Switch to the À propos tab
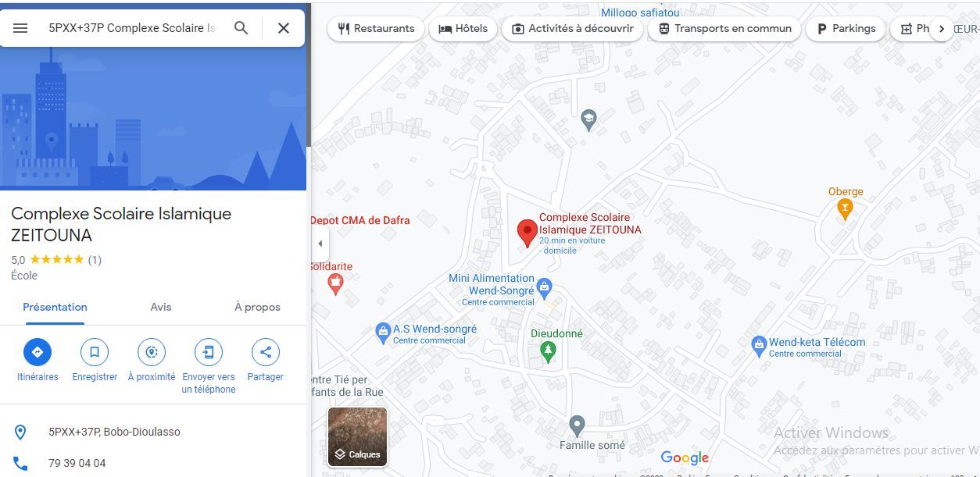The width and height of the screenshot is (980, 477). tap(257, 308)
